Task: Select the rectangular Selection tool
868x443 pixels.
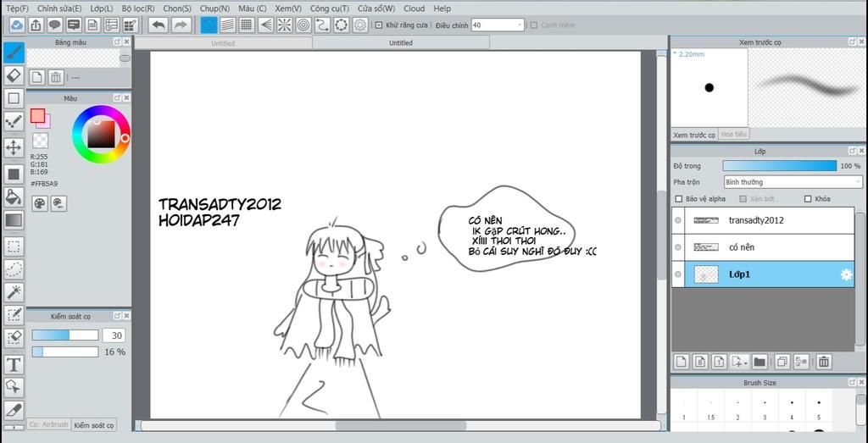Action: (x=14, y=246)
